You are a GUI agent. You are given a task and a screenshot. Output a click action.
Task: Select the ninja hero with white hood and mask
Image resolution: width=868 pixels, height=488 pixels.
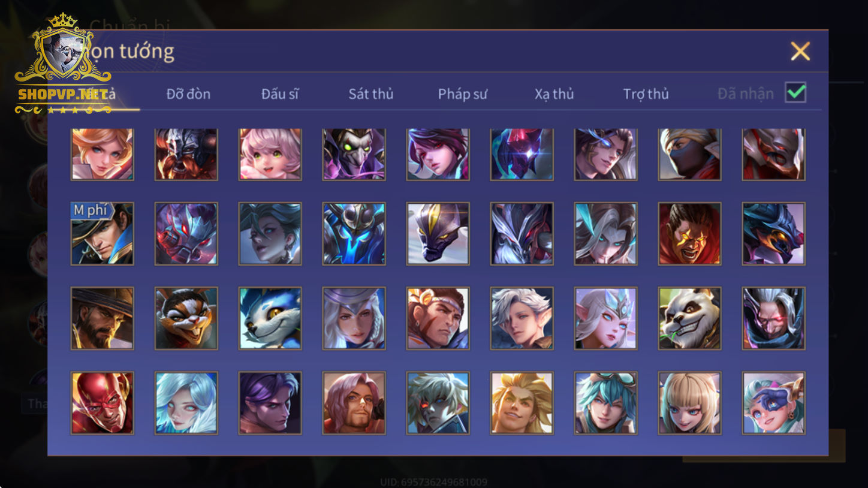[690, 154]
